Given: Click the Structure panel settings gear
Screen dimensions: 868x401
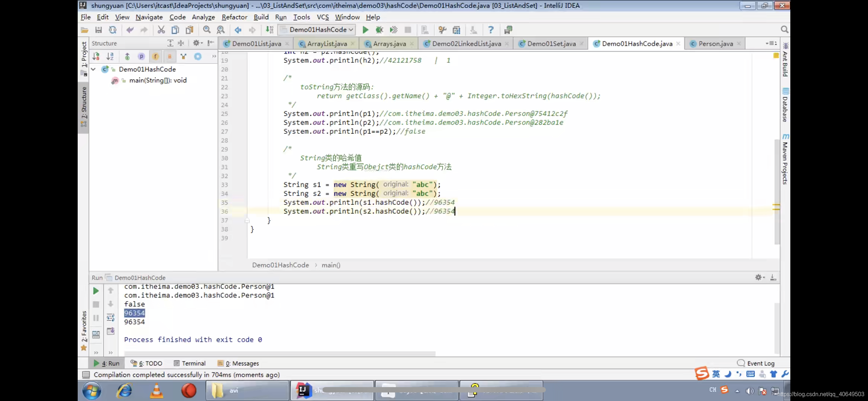Looking at the screenshot, I should tap(197, 43).
